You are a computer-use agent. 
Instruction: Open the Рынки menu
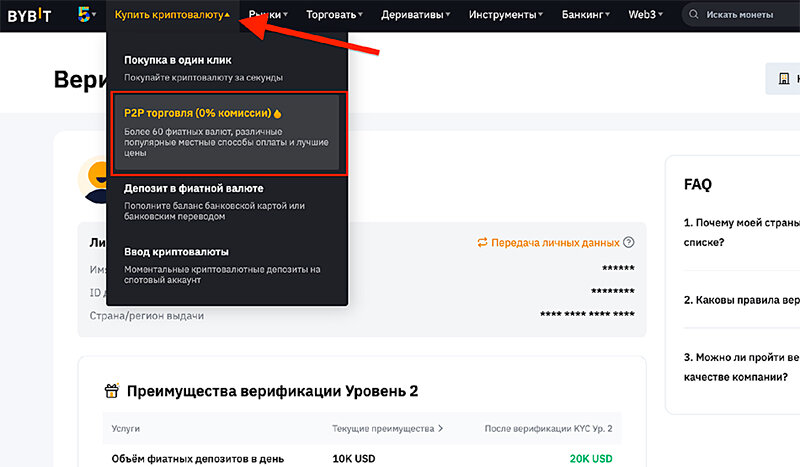tap(268, 15)
